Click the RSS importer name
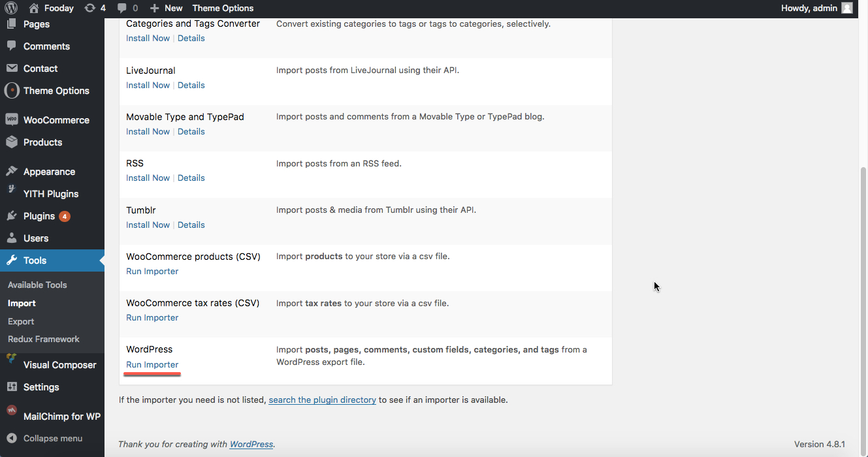The height and width of the screenshot is (457, 868). pyautogui.click(x=135, y=163)
